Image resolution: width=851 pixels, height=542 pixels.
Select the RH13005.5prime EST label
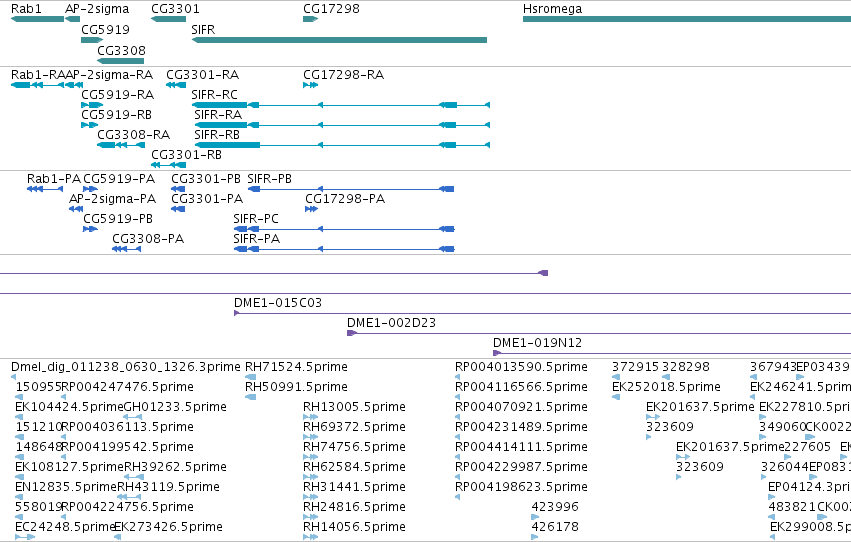click(354, 407)
